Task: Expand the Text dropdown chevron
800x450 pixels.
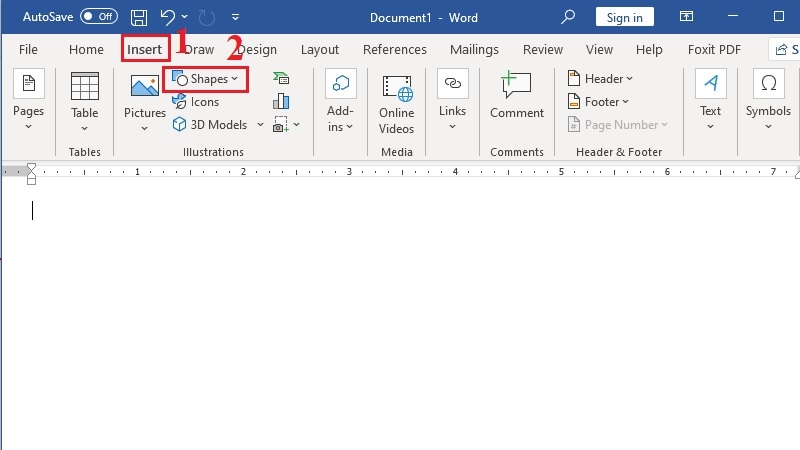Action: [x=710, y=127]
